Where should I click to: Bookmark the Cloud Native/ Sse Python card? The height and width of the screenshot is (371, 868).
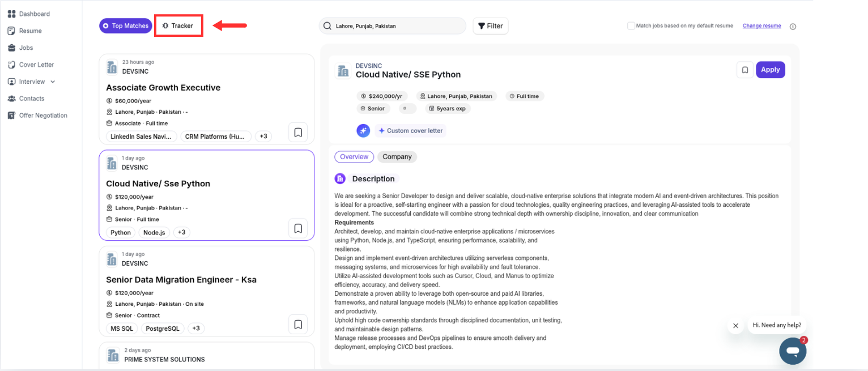point(298,228)
